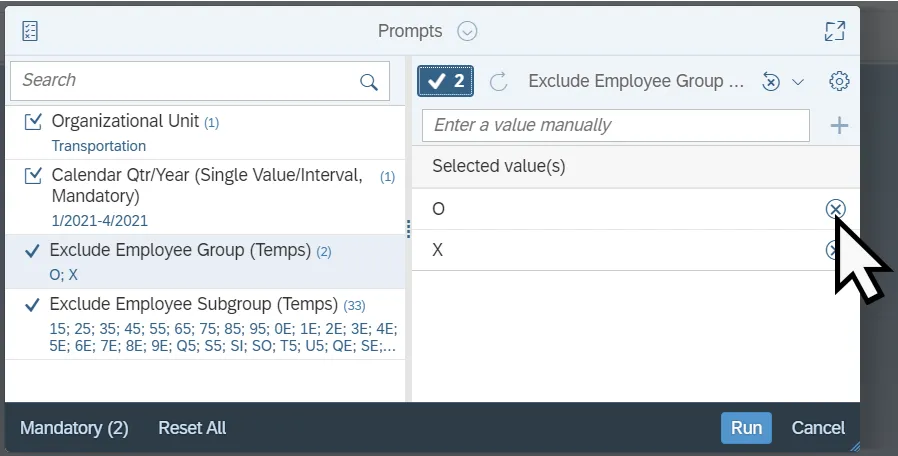Expand the dialog to full screen

tap(834, 31)
